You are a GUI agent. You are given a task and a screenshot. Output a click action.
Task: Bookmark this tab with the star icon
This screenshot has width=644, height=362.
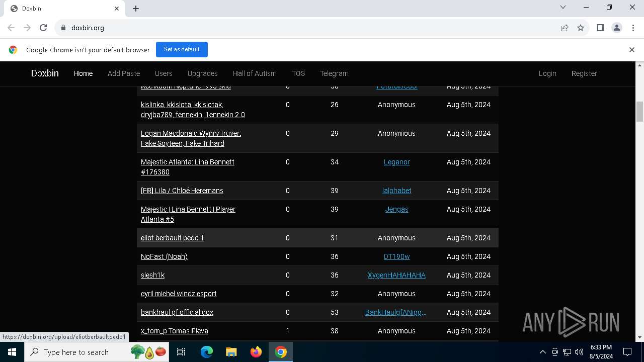coord(581,28)
